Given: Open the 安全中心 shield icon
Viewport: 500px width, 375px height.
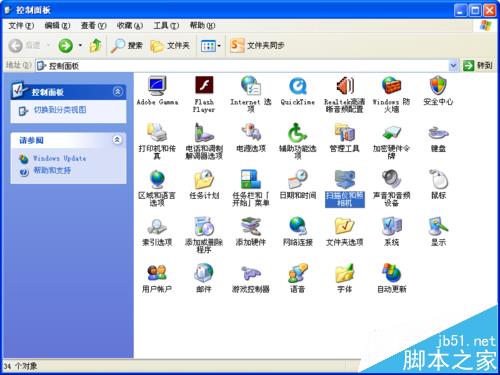Looking at the screenshot, I should tap(438, 86).
